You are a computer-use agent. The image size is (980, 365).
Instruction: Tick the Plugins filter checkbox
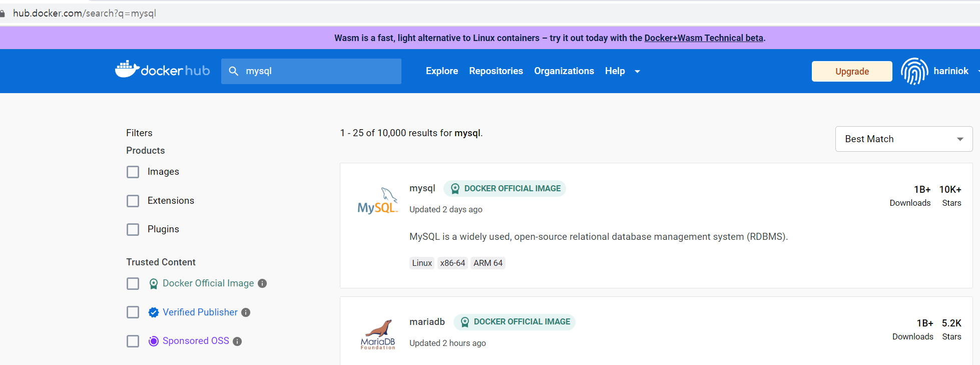[x=133, y=230]
